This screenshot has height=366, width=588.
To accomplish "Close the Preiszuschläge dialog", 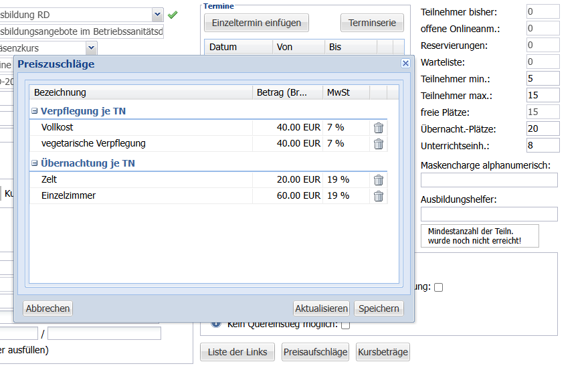I will point(405,64).
